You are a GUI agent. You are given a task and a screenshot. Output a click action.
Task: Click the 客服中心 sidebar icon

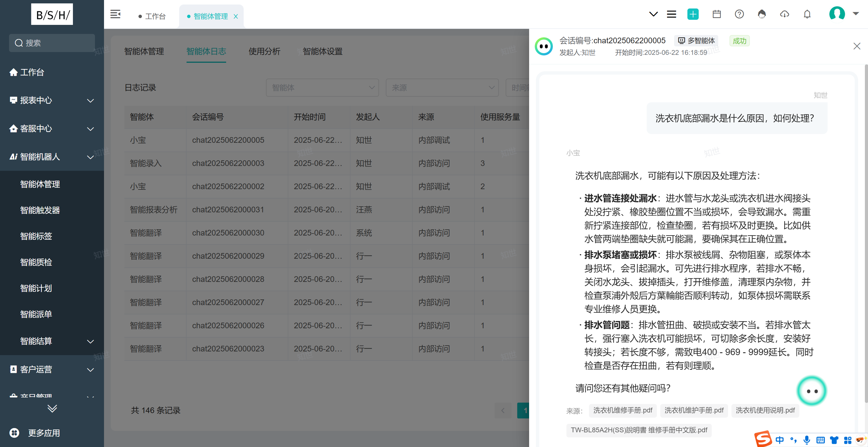tap(14, 128)
